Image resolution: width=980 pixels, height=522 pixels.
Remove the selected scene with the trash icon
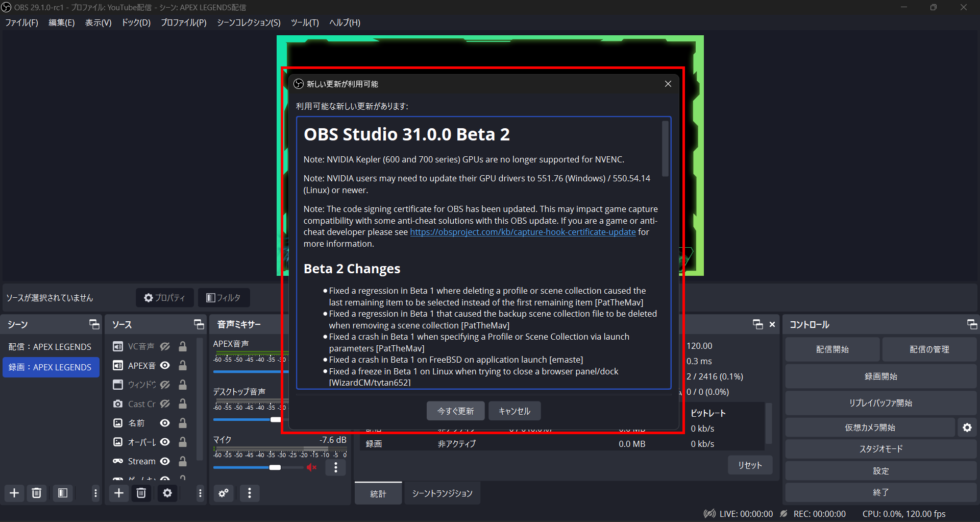coord(37,493)
